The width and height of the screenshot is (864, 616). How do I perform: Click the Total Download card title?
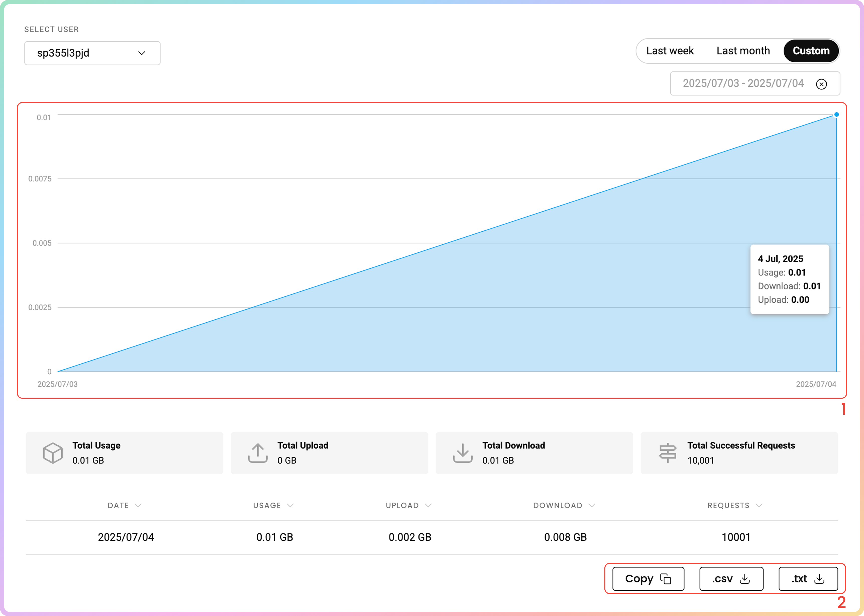(x=513, y=445)
